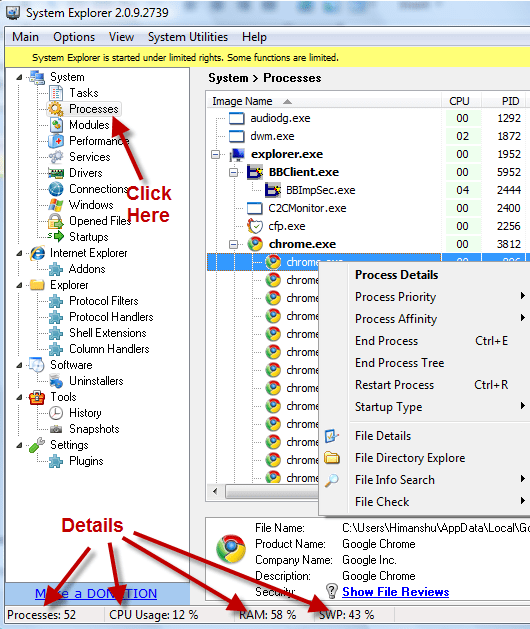Collapse the BBClient.exe process branch
The width and height of the screenshot is (530, 629).
234,172
